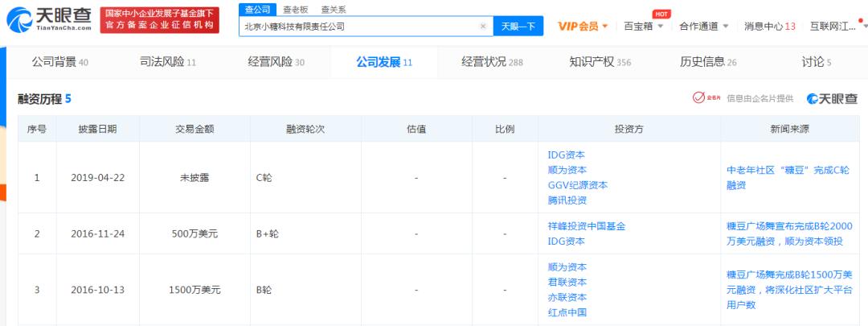Click the date 2016-10-13 cell
868x326 pixels.
tap(97, 290)
